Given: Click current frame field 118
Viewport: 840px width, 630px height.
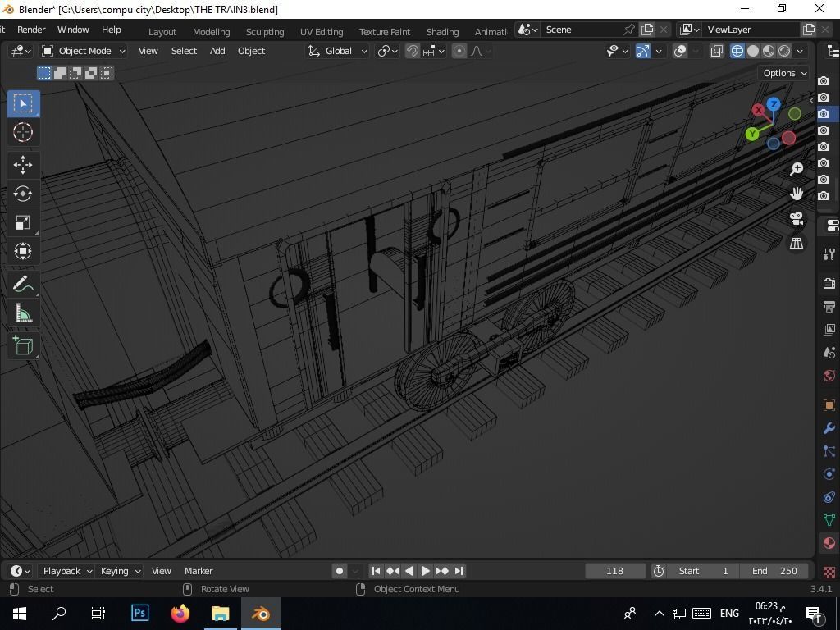Looking at the screenshot, I should [x=614, y=571].
